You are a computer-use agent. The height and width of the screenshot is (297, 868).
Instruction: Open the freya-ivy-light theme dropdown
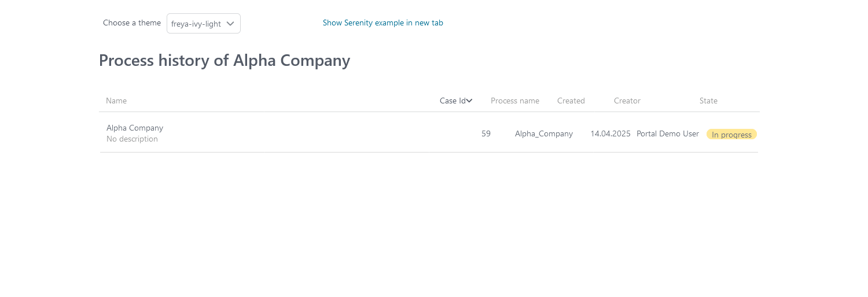coord(204,24)
